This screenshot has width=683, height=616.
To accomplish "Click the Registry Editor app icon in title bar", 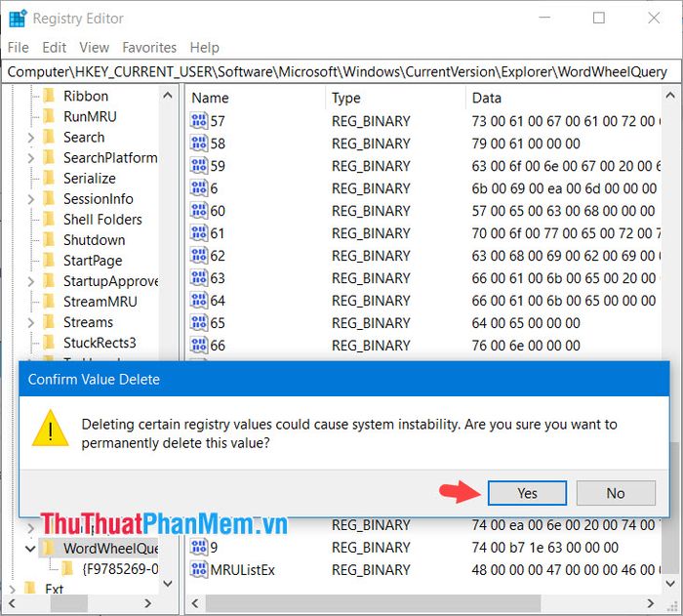I will 18,19.
